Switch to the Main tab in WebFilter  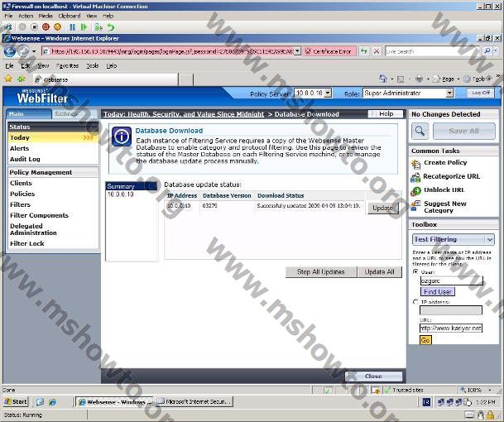tap(29, 114)
